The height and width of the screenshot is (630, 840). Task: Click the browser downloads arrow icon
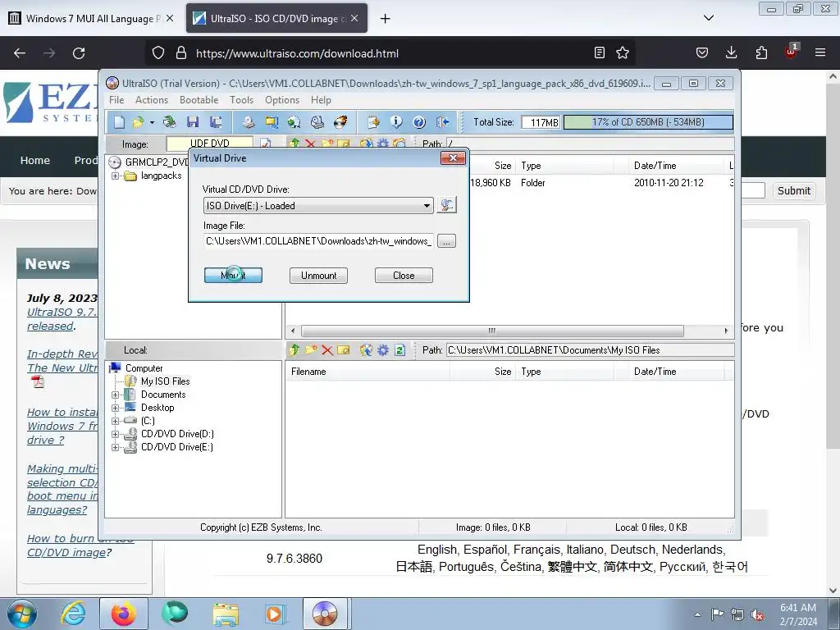coord(731,52)
